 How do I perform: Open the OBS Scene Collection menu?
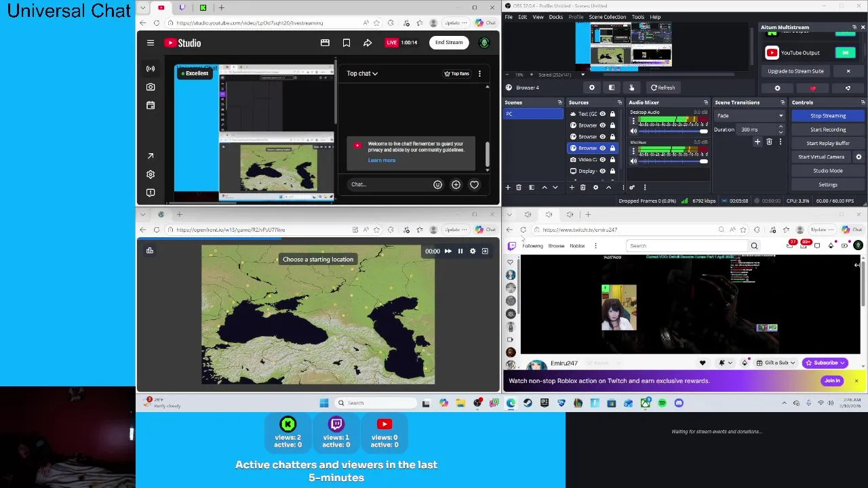pyautogui.click(x=608, y=17)
